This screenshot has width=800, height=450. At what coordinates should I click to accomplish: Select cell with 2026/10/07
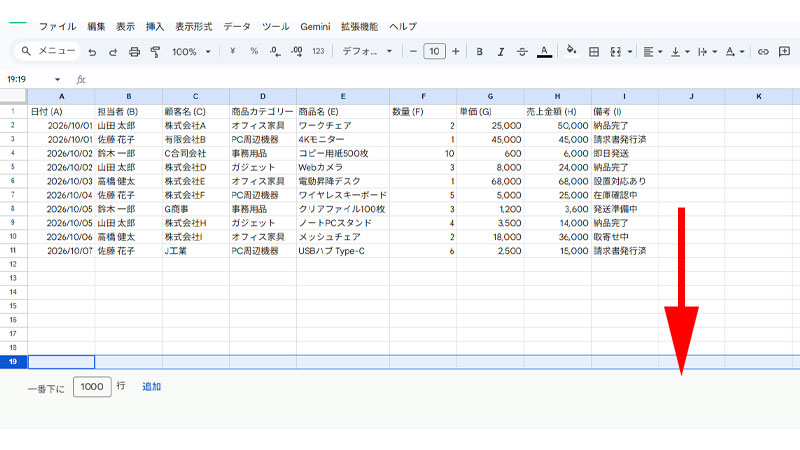(61, 251)
